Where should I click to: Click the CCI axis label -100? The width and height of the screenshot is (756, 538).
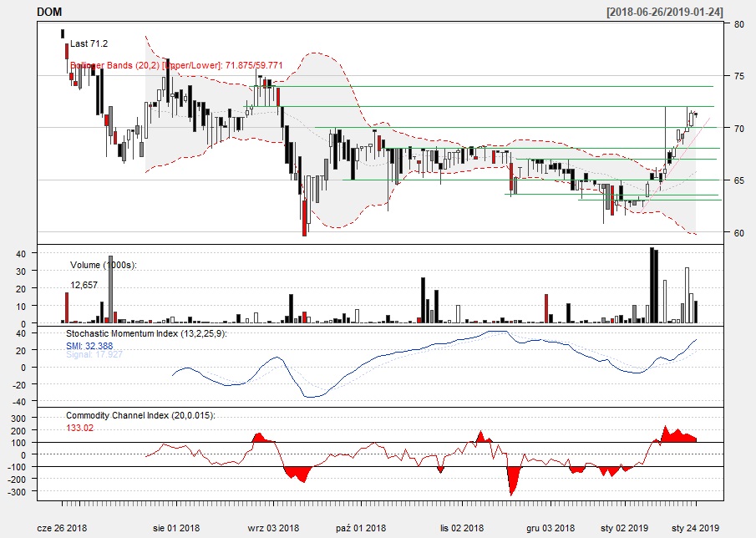pos(17,467)
